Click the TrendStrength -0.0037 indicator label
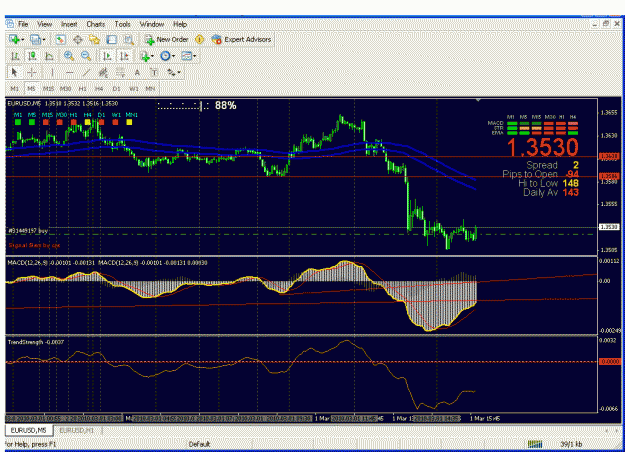Viewport: 625px width, 452px height. click(36, 342)
